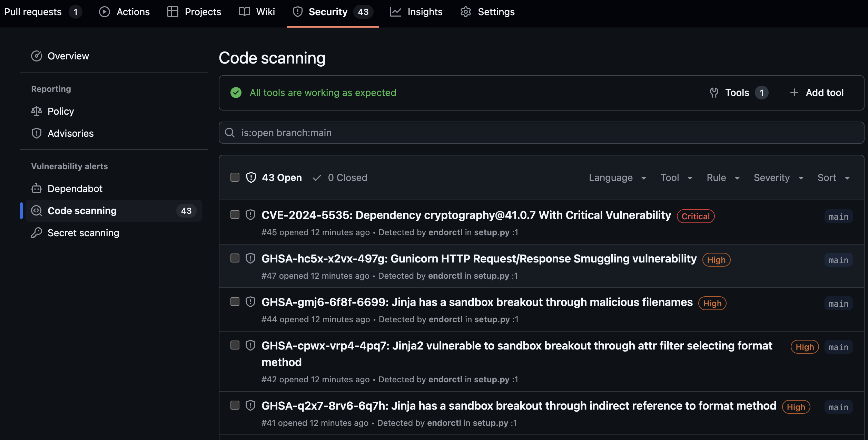Open Jinja malicious filenames sandbox breakout alert

[x=477, y=302]
